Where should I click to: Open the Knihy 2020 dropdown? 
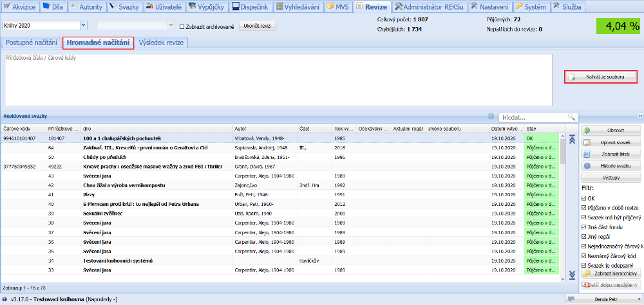tap(84, 25)
